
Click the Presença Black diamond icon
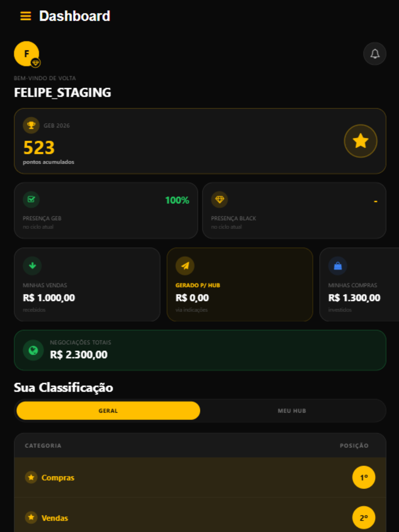[x=219, y=199]
